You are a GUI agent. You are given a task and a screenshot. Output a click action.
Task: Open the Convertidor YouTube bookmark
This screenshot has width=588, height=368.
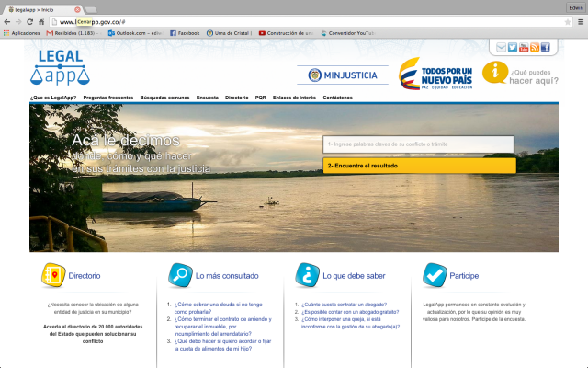pyautogui.click(x=347, y=33)
